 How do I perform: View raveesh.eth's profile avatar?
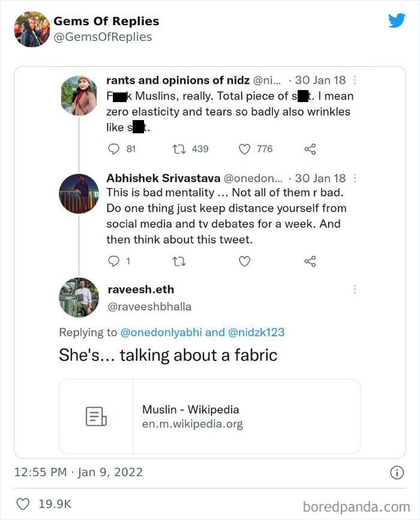pyautogui.click(x=79, y=297)
